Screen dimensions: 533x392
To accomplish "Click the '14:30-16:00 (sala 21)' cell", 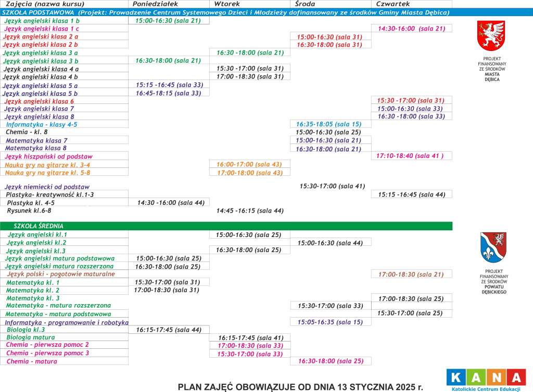I will pos(412,29).
